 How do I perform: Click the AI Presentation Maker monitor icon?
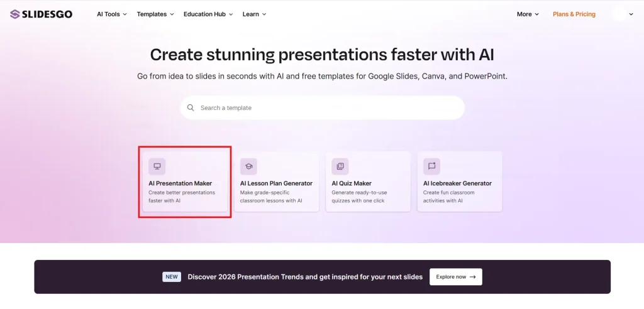[x=157, y=166]
